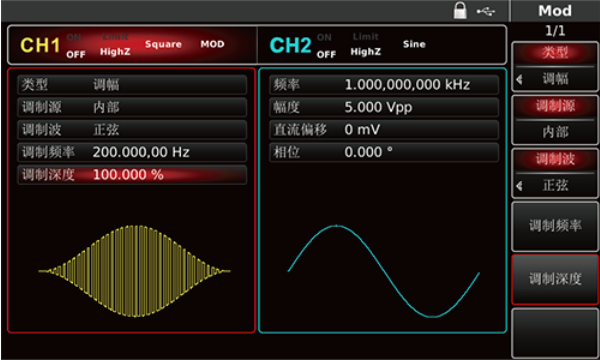Select the 调制频率 softkey
Screen dimensions: 600x360
click(x=555, y=226)
